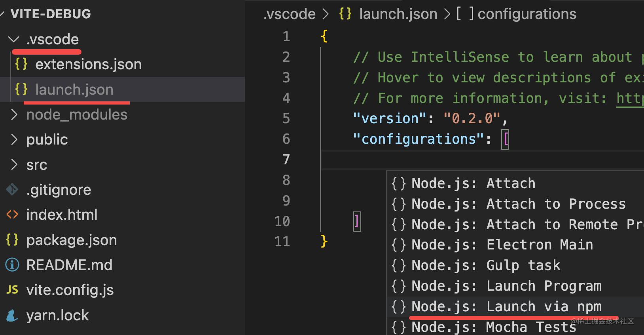Collapse the .vscode folder
644x335 pixels.
tap(14, 39)
